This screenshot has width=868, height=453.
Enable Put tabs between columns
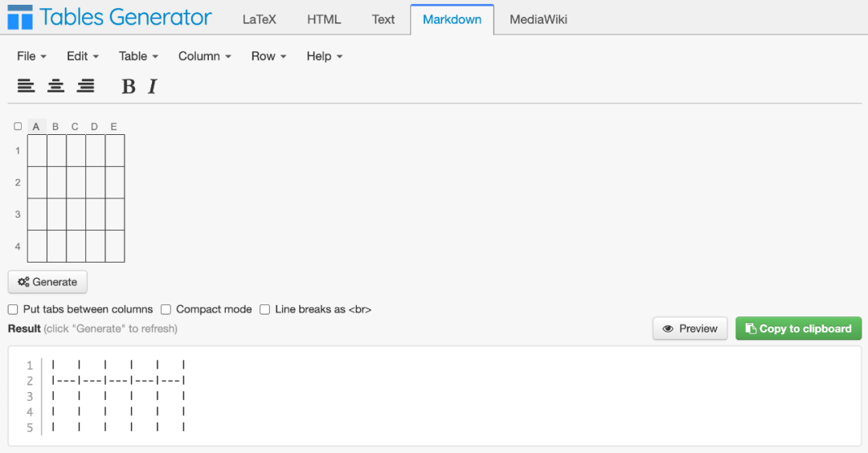[13, 309]
